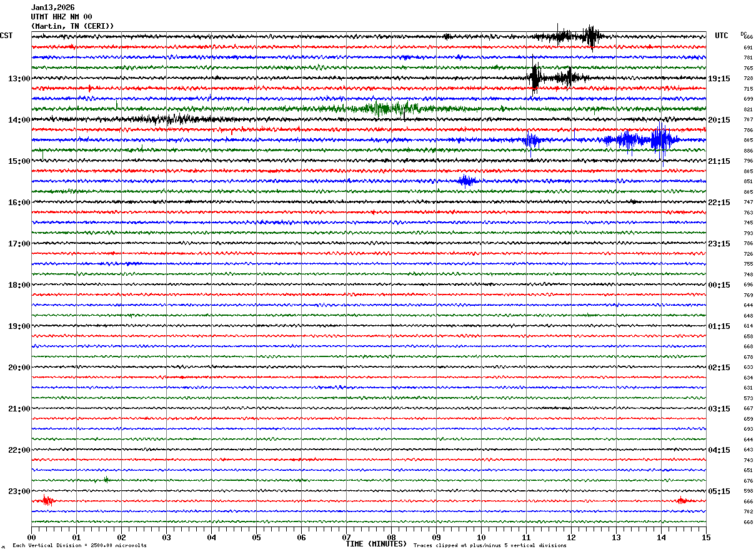The height and width of the screenshot is (554, 756).
Task: Click the UTC timezone label
Action: (722, 36)
